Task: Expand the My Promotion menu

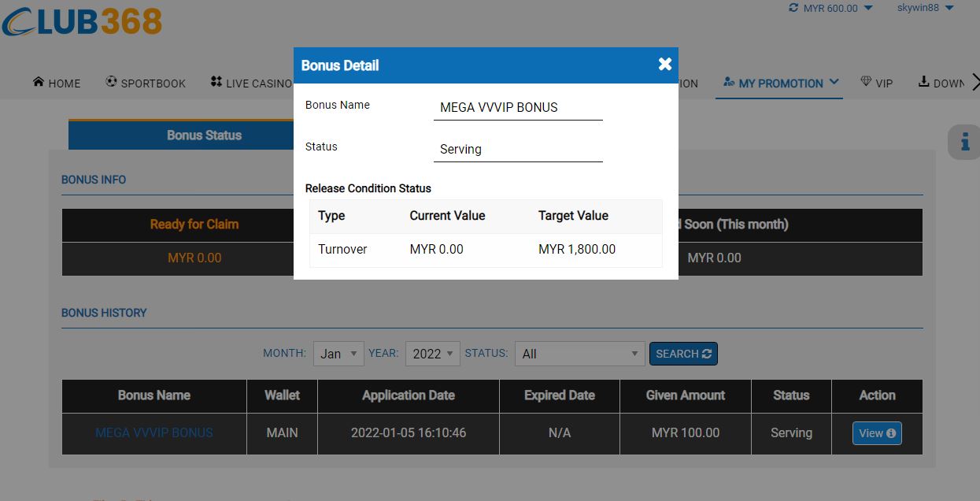Action: pos(780,83)
